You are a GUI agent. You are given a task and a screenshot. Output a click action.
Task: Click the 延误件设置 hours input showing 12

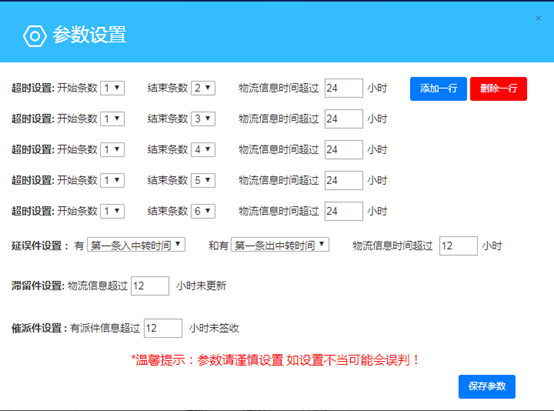pyautogui.click(x=459, y=246)
